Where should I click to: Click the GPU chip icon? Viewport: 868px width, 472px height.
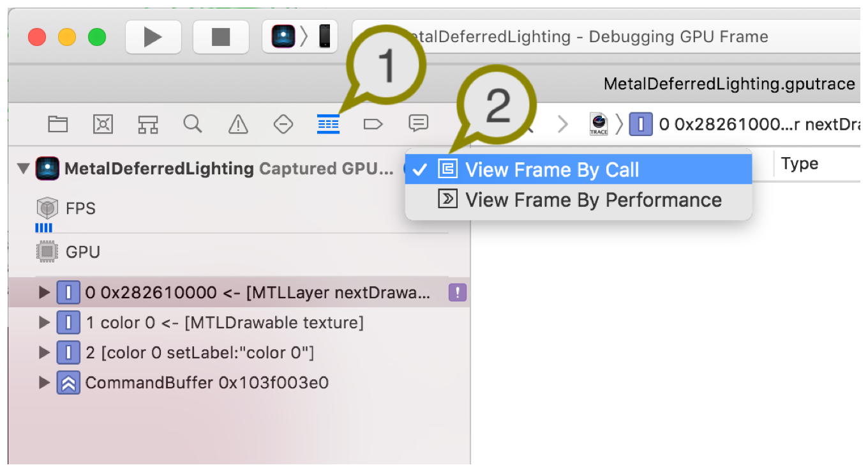[47, 252]
